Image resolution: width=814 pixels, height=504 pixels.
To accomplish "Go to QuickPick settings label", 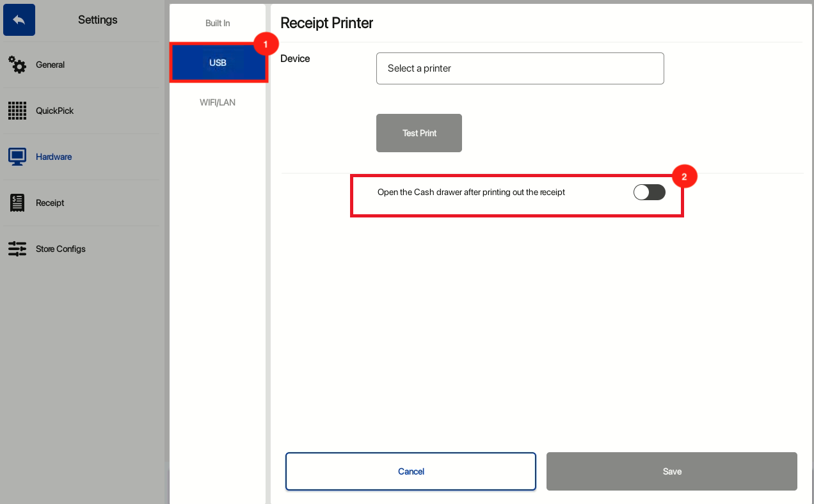I will tap(55, 111).
